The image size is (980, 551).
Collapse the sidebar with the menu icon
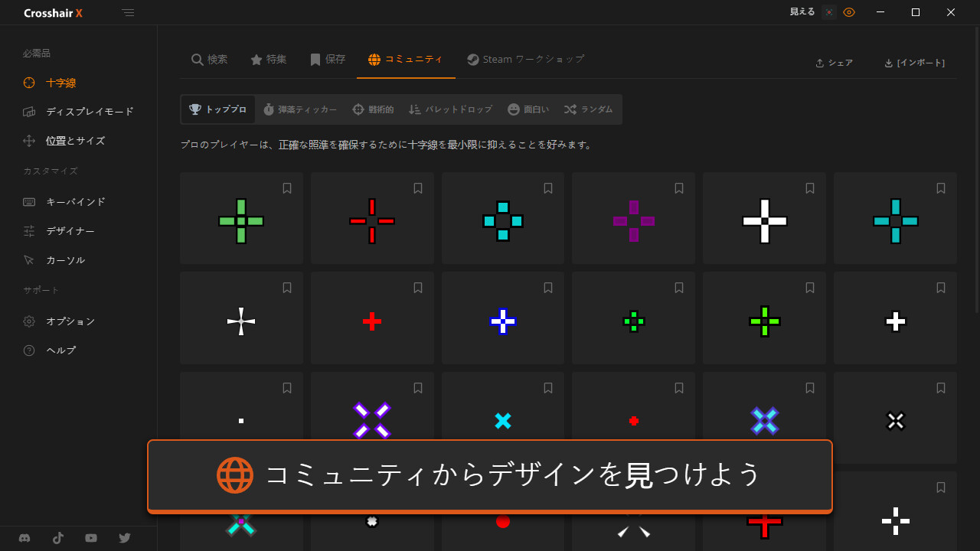click(x=128, y=13)
